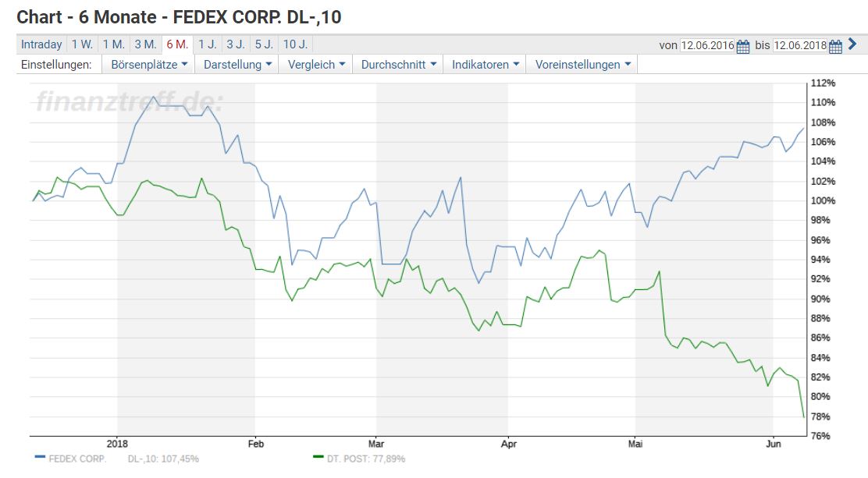Click the 2018 x-axis label
Image resolution: width=868 pixels, height=478 pixels.
tap(117, 444)
